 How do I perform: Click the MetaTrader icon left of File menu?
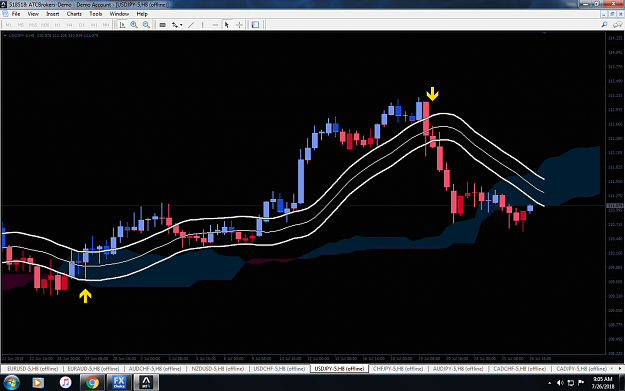[x=5, y=14]
